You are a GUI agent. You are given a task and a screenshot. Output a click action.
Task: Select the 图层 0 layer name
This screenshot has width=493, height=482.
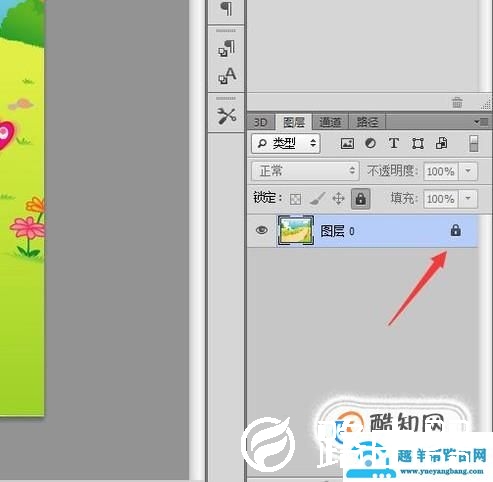click(337, 231)
